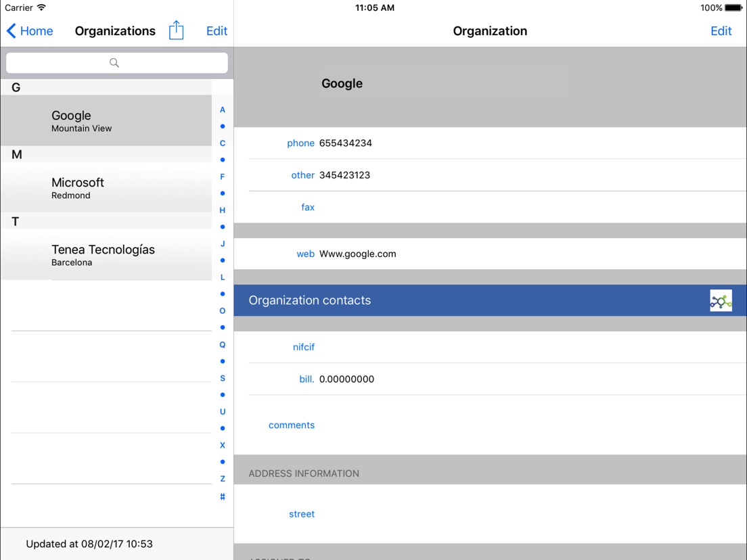
Task: Tap the street field row
Action: [x=490, y=514]
